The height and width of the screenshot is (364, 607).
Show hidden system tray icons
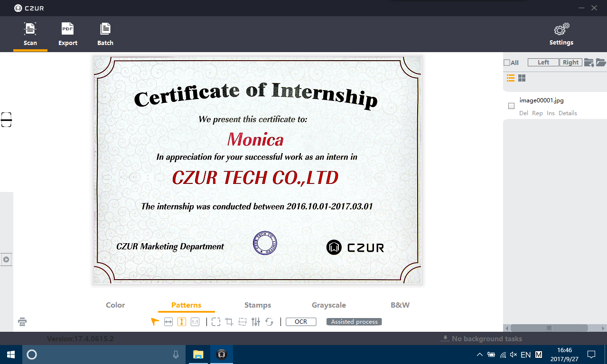pyautogui.click(x=479, y=355)
